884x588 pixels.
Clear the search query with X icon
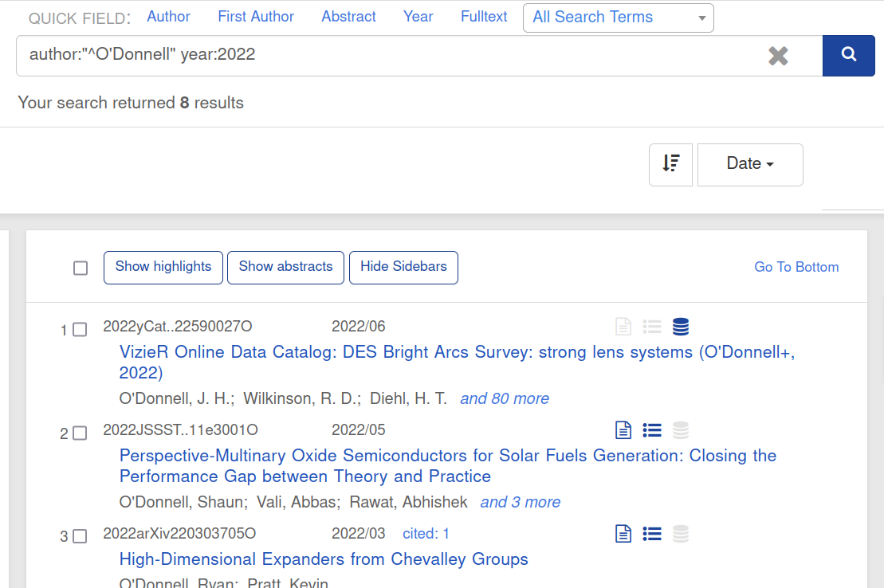(778, 56)
